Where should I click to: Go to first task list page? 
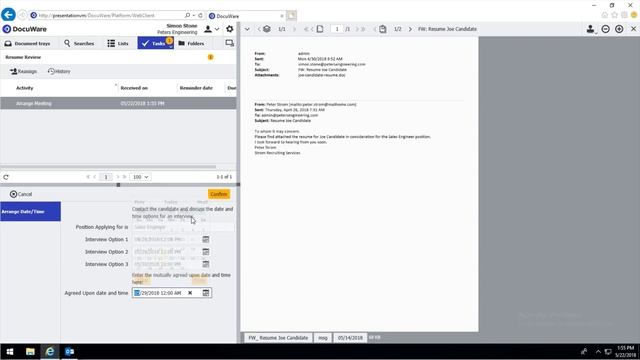tap(88, 177)
